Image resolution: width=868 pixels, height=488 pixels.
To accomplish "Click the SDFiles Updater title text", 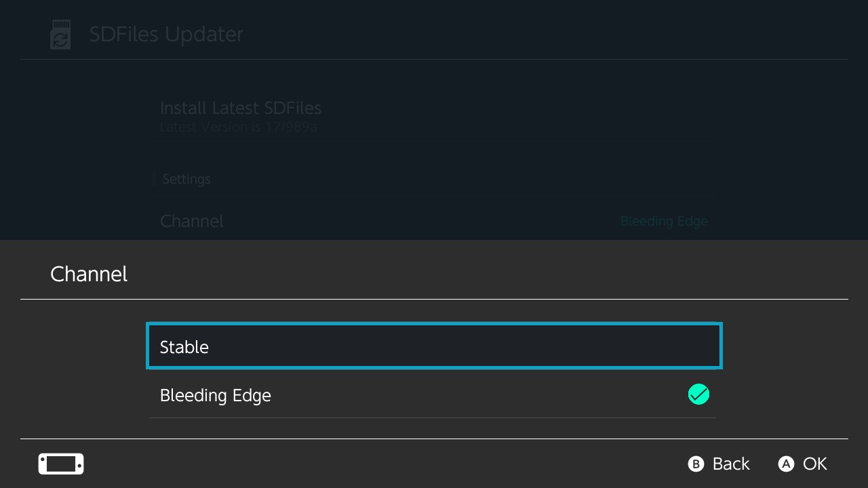I will [166, 35].
